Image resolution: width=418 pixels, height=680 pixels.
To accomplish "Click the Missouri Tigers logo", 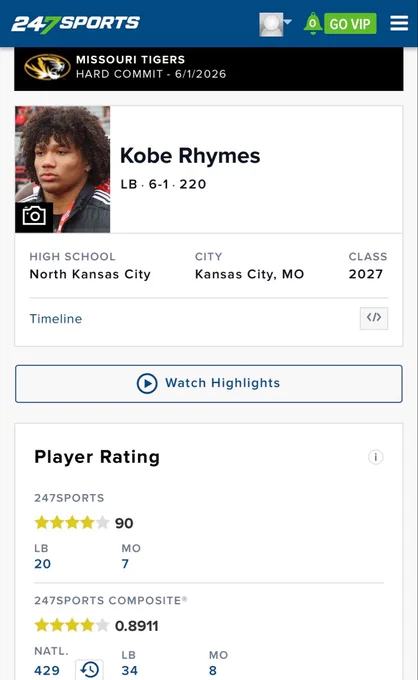I will tap(47, 67).
